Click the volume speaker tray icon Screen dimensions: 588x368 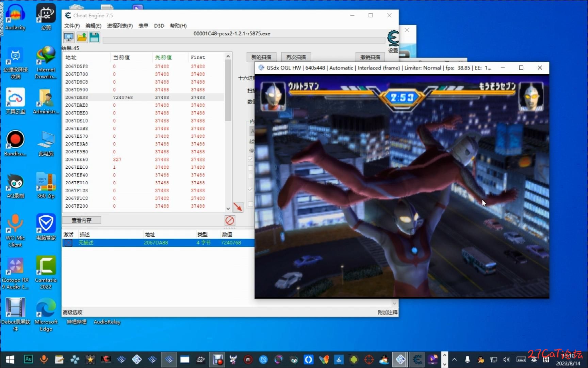[x=507, y=359]
